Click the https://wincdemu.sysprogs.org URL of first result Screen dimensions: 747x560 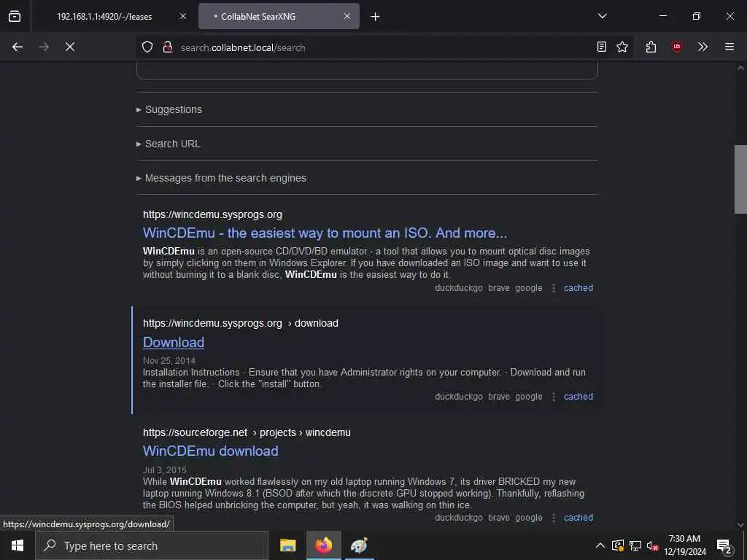[212, 215]
